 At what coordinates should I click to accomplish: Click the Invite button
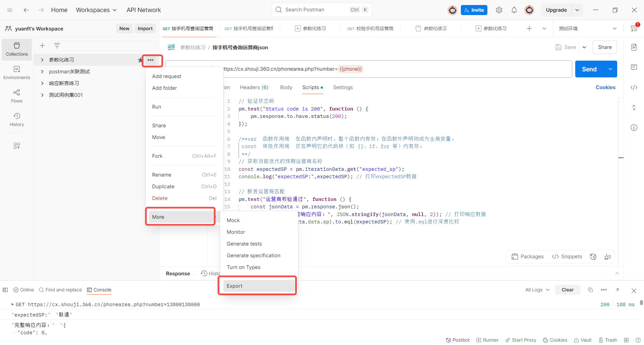pyautogui.click(x=474, y=10)
